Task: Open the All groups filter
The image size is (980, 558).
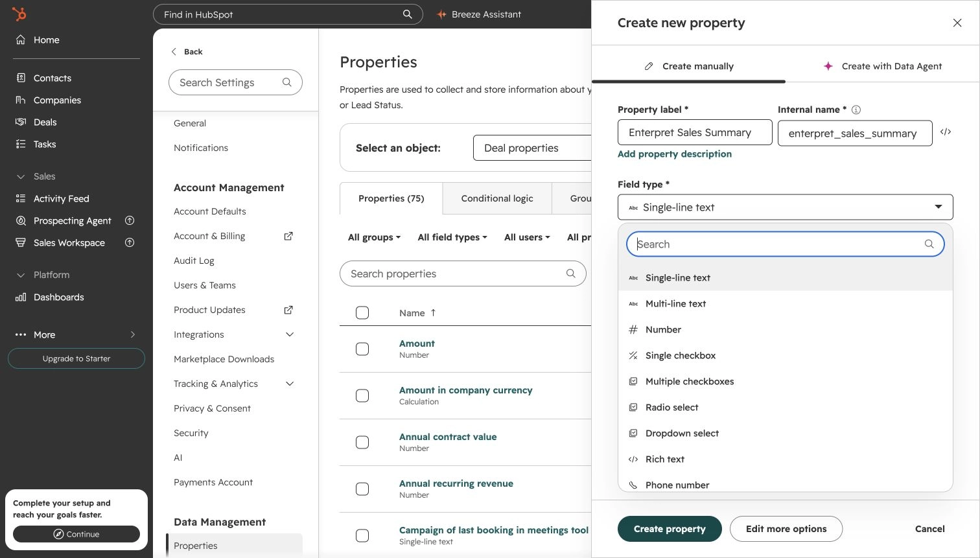Action: pos(374,237)
